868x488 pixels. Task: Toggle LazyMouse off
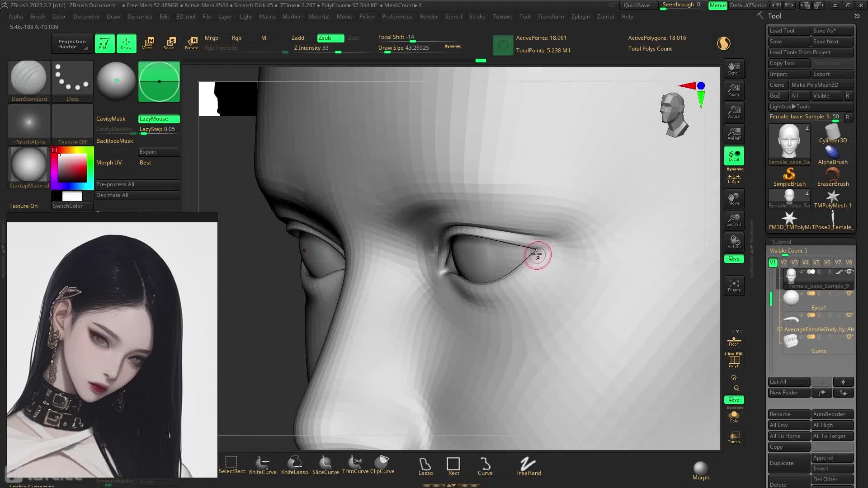pos(159,119)
